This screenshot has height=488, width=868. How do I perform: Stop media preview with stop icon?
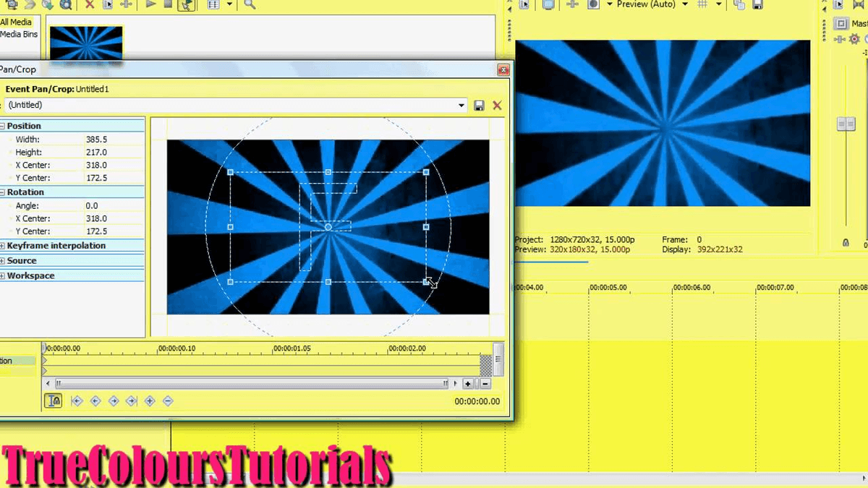(167, 4)
